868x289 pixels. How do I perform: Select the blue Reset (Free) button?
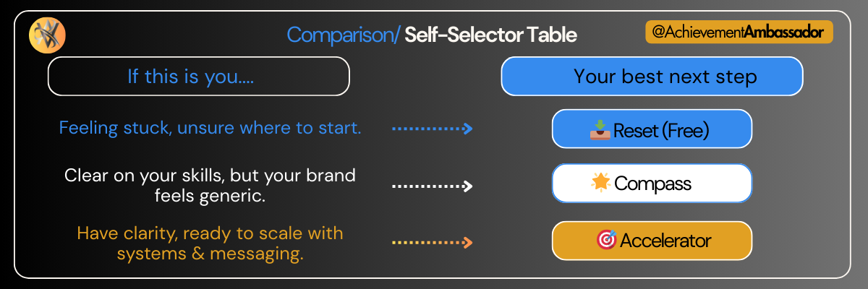(x=652, y=129)
